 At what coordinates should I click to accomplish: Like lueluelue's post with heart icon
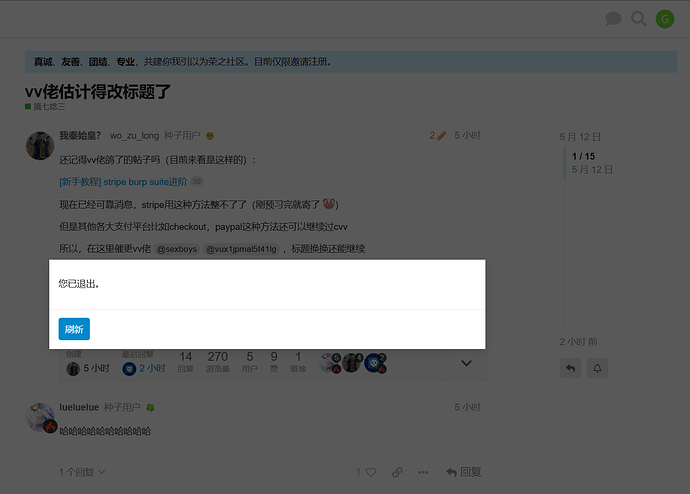click(371, 472)
